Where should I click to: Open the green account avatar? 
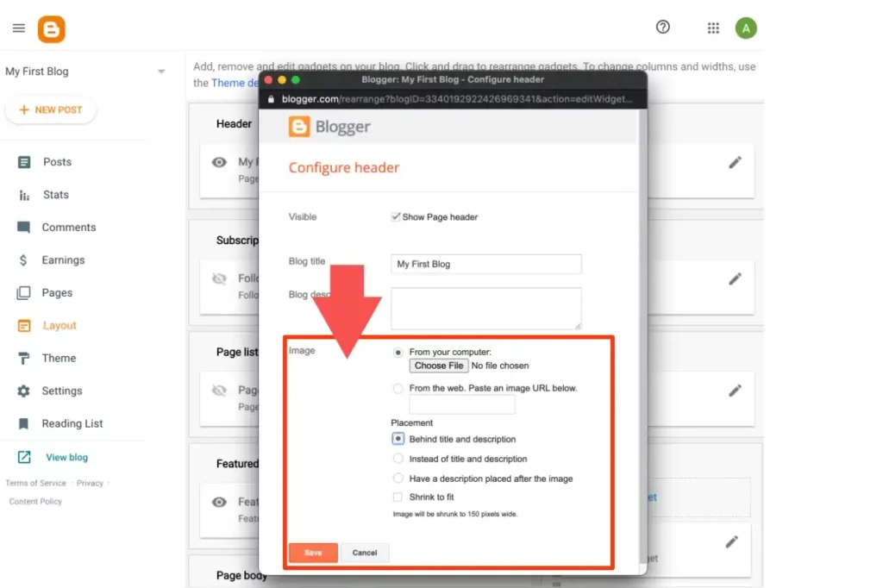pos(746,28)
